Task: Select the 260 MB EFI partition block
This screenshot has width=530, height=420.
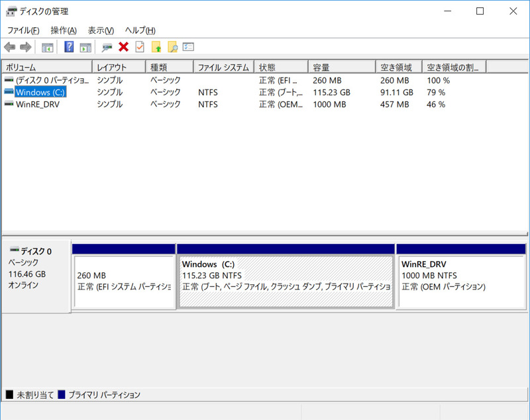Action: click(x=124, y=282)
